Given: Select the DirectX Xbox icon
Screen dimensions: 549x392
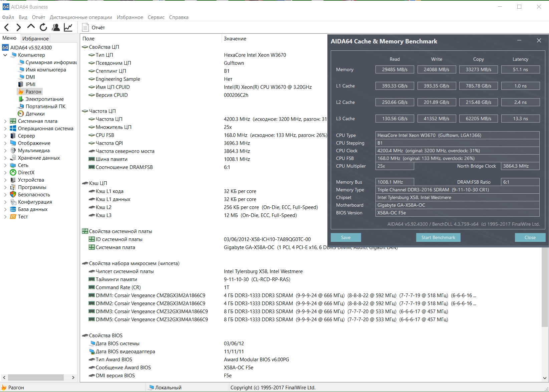Looking at the screenshot, I should click(x=13, y=173).
